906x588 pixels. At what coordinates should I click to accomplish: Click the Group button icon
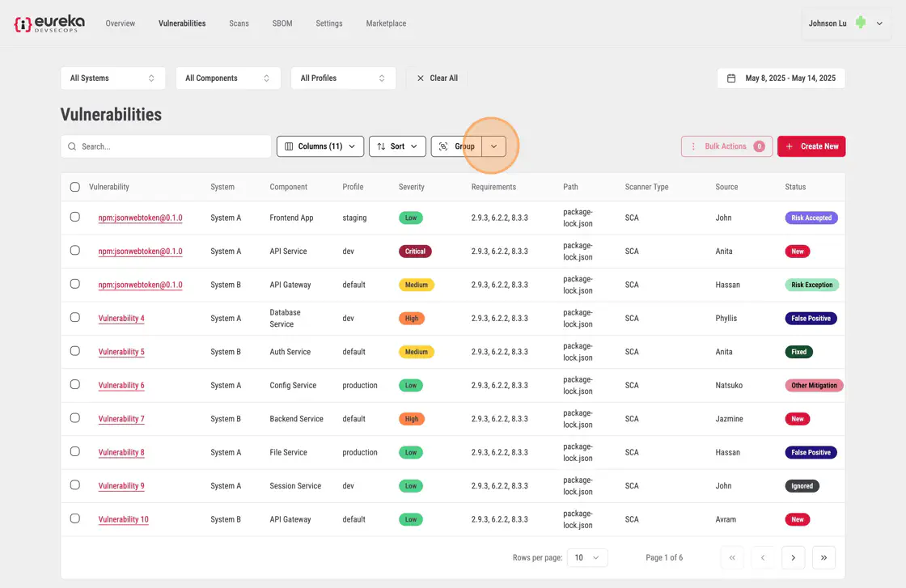(x=443, y=146)
